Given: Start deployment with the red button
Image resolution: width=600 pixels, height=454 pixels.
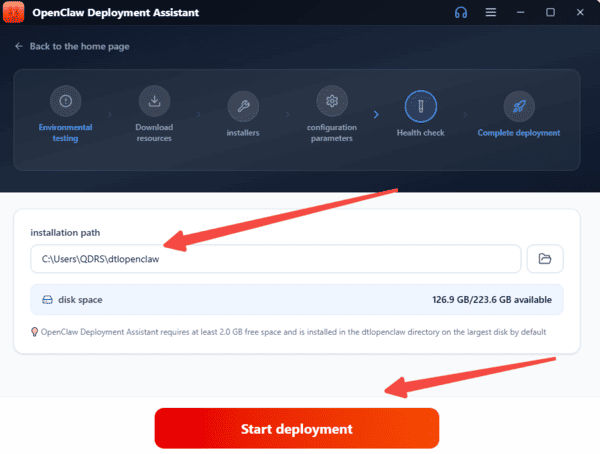Looking at the screenshot, I should click(x=297, y=428).
